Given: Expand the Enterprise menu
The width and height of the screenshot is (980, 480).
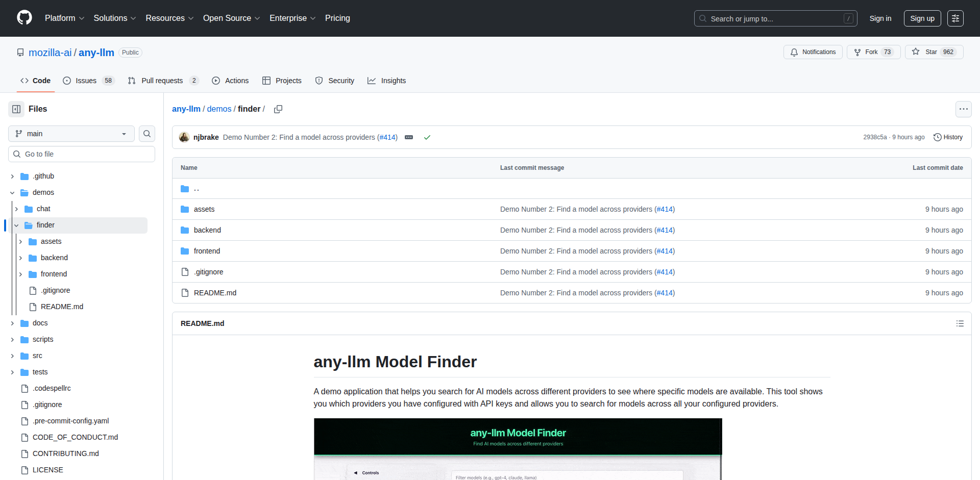Looking at the screenshot, I should [292, 18].
